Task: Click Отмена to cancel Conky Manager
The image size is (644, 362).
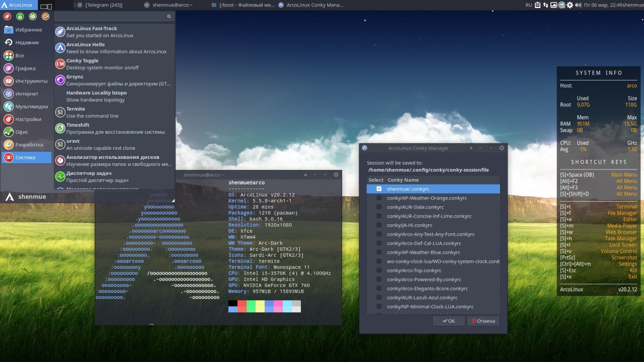Action: tap(483, 321)
